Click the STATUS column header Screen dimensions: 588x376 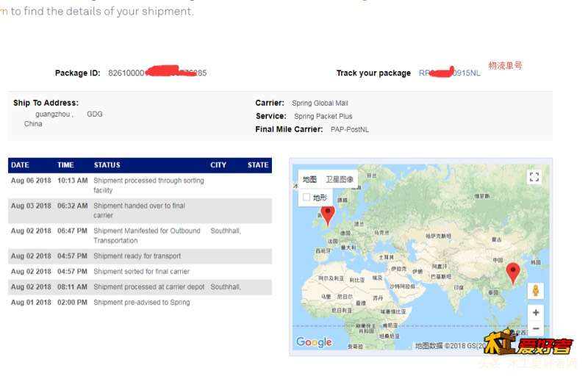tap(107, 165)
